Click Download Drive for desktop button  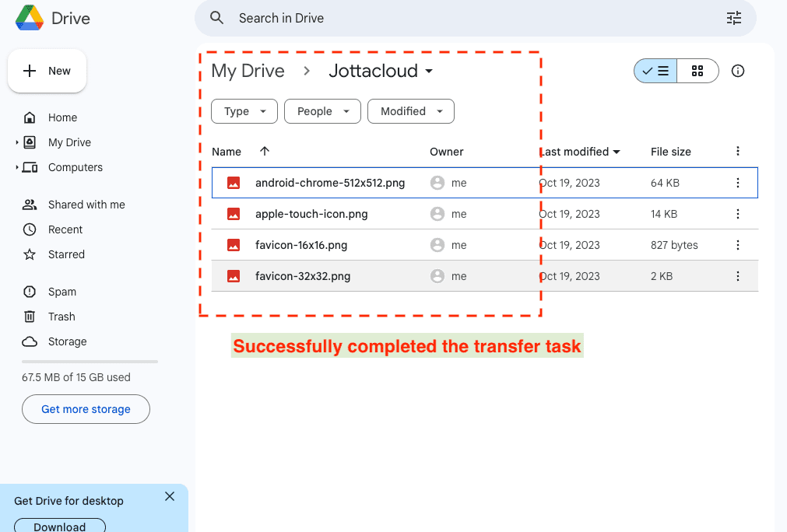pyautogui.click(x=60, y=526)
